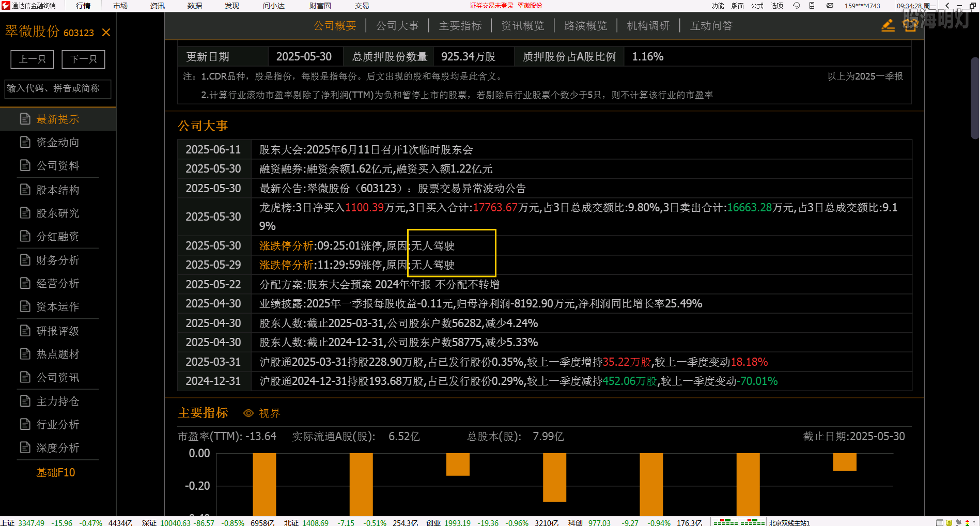This screenshot has height=526, width=980.
Task: Switch to the 公司大事 tab
Action: (x=397, y=26)
